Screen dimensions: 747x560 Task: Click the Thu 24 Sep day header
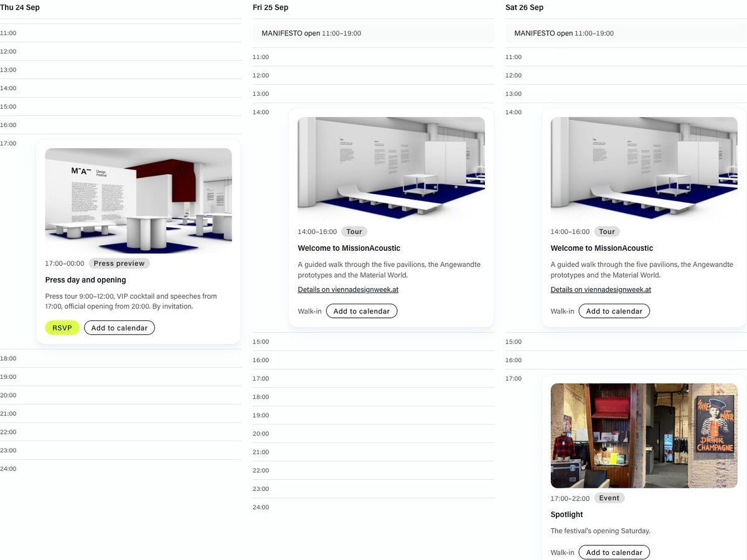(20, 7)
